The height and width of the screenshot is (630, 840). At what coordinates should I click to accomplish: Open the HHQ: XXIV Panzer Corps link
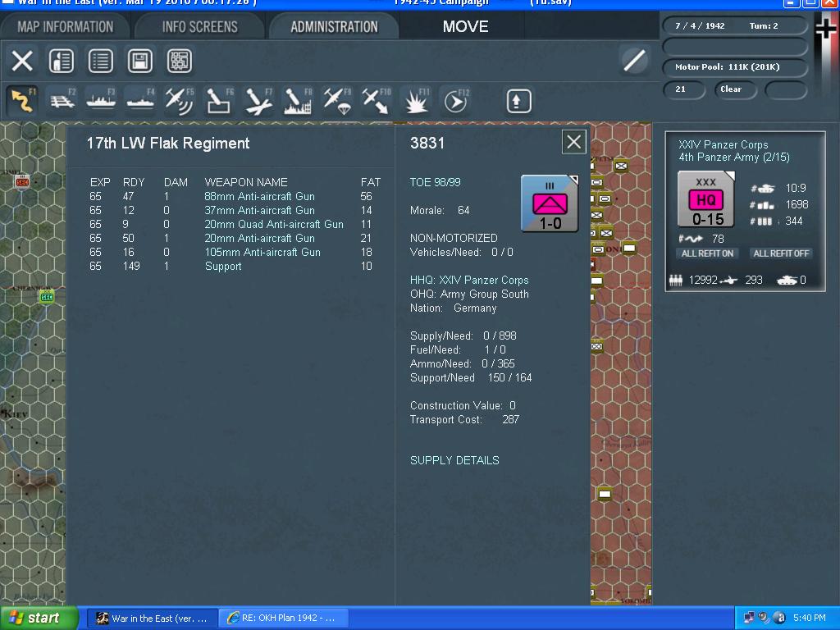468,280
